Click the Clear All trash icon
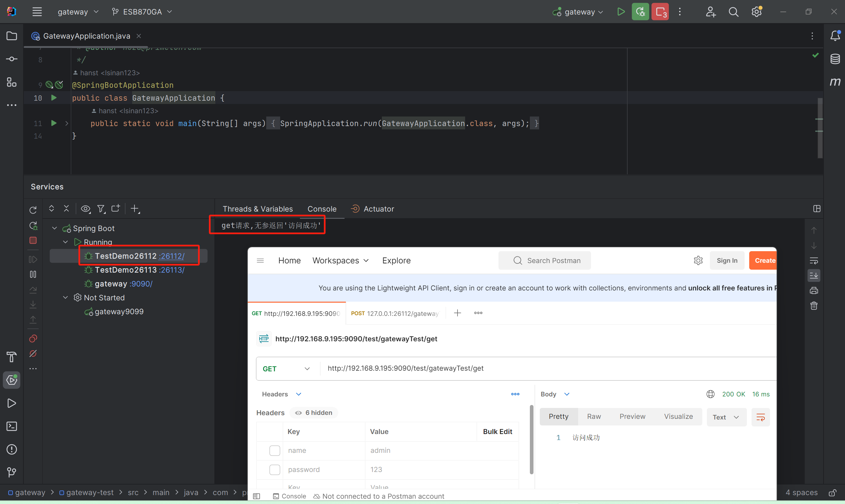Viewport: 845px width, 504px height. [814, 306]
